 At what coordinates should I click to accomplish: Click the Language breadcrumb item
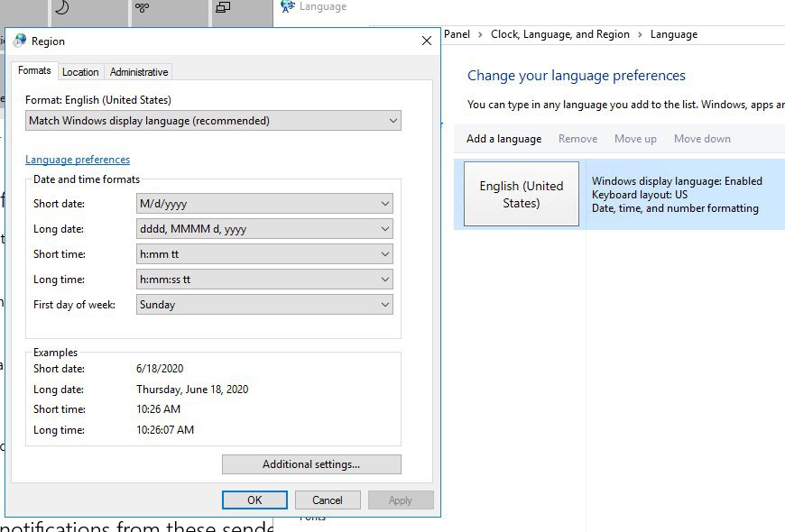click(674, 34)
